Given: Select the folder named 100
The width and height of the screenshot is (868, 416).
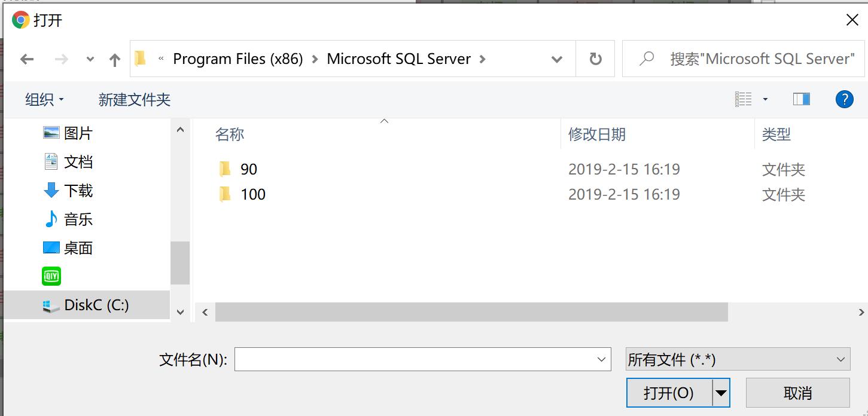Looking at the screenshot, I should click(x=253, y=194).
